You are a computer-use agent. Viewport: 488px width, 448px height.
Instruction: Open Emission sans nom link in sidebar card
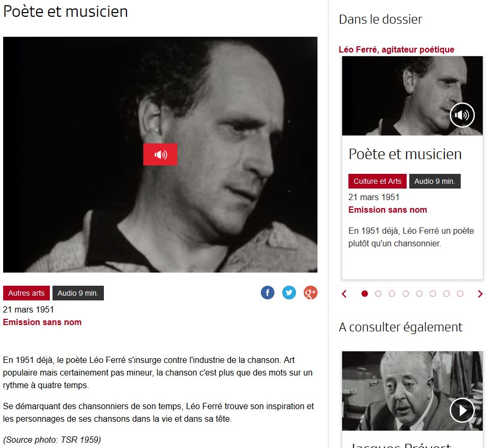[x=387, y=210]
